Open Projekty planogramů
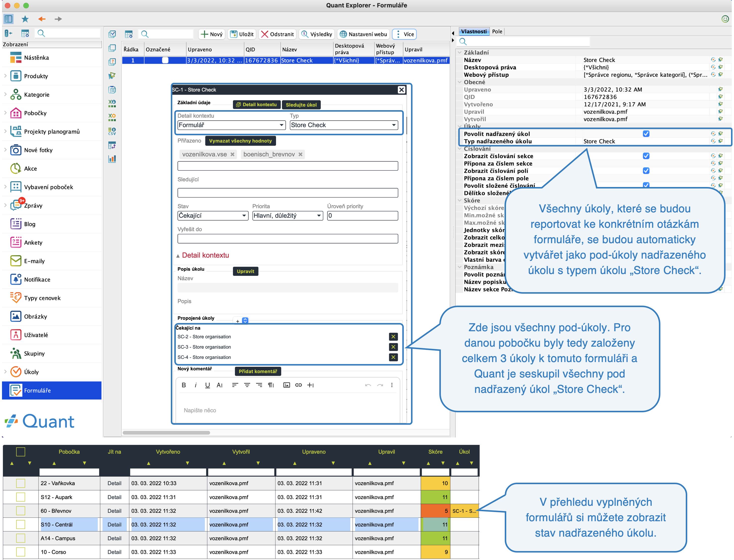This screenshot has height=560, width=734. (x=52, y=132)
